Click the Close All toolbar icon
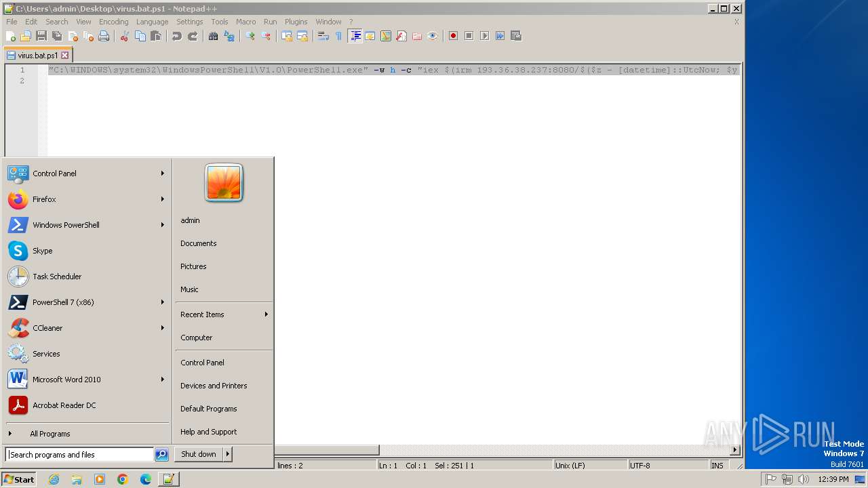The height and width of the screenshot is (488, 868). [x=88, y=36]
